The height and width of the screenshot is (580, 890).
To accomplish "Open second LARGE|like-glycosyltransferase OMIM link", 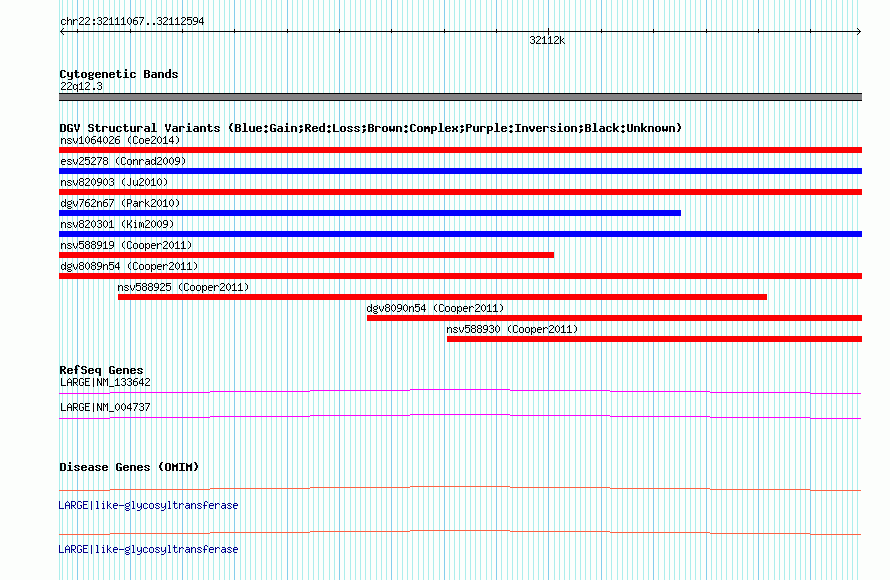I will point(148,549).
